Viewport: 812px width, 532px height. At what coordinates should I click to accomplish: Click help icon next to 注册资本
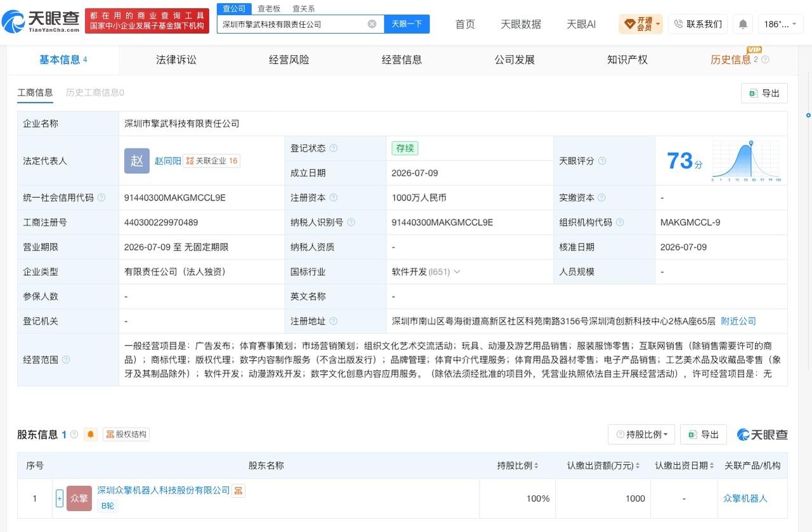point(334,198)
